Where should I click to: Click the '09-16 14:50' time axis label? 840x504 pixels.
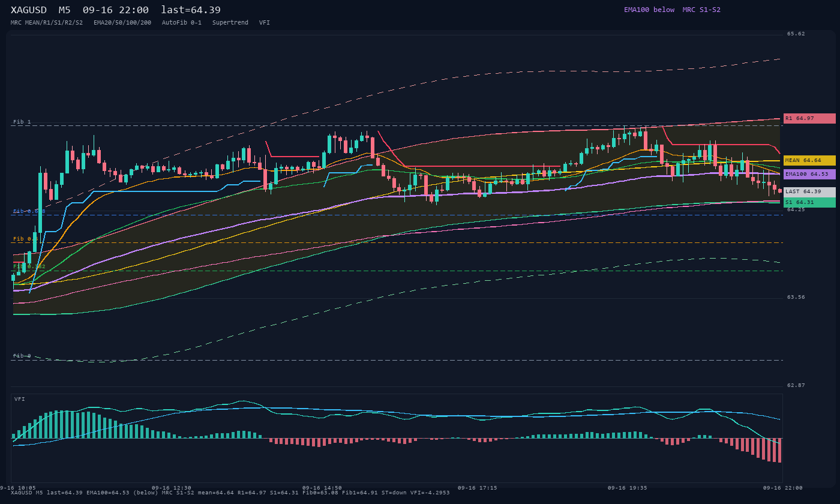pyautogui.click(x=322, y=488)
